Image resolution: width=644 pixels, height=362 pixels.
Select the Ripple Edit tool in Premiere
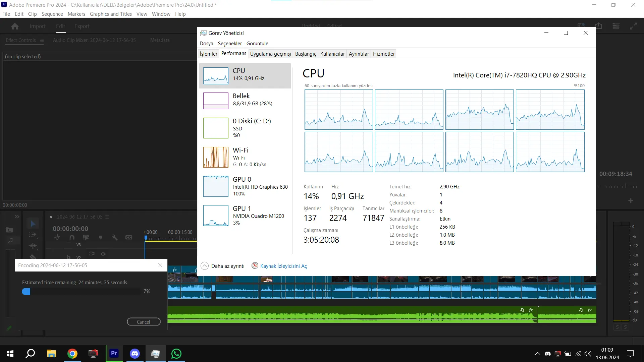[33, 246]
